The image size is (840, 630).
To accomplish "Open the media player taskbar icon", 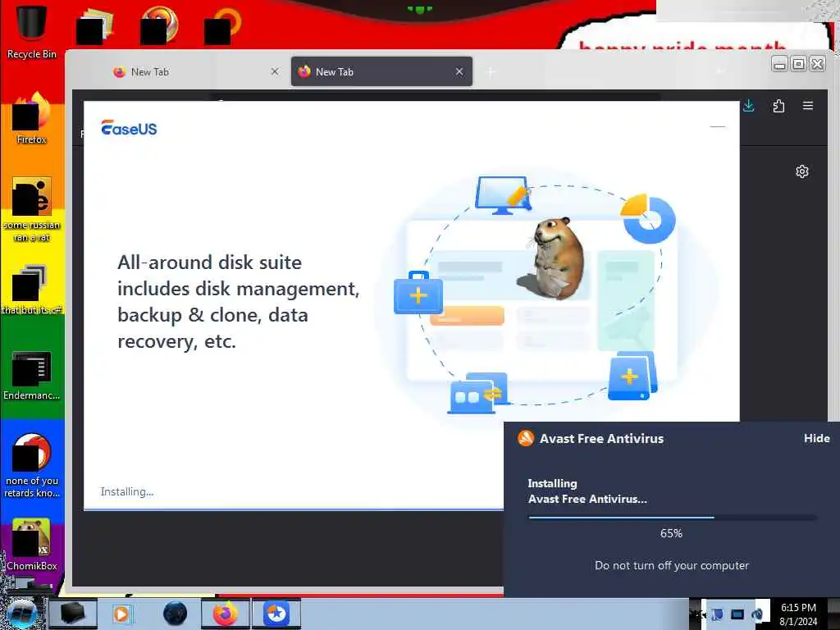I will (121, 614).
